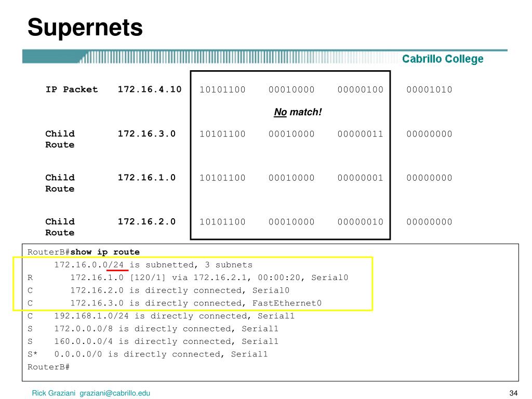This screenshot has height=399, width=532.
Task: Select the Child Route label beside 172.16.3.0
Action: tap(60, 139)
